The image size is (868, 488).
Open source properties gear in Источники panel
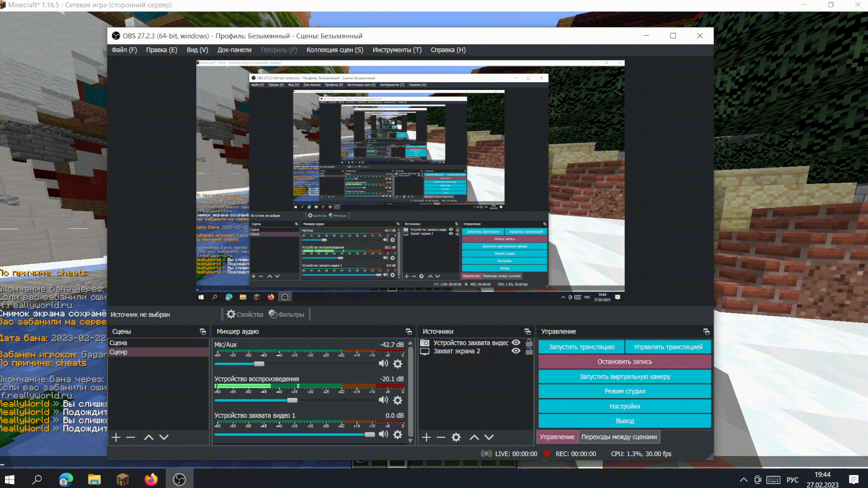click(456, 437)
